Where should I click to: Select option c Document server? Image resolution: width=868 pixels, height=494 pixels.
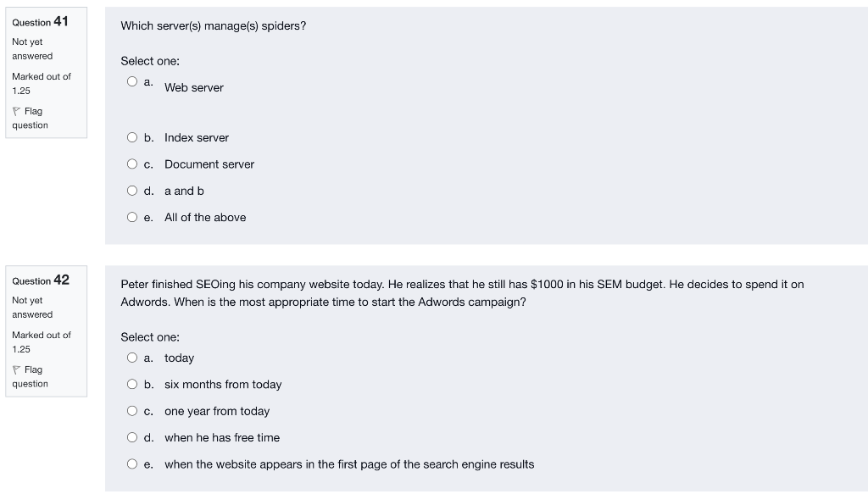click(132, 164)
